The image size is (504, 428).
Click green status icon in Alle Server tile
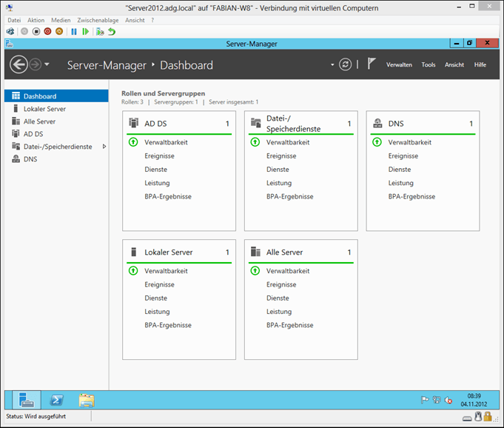point(255,270)
